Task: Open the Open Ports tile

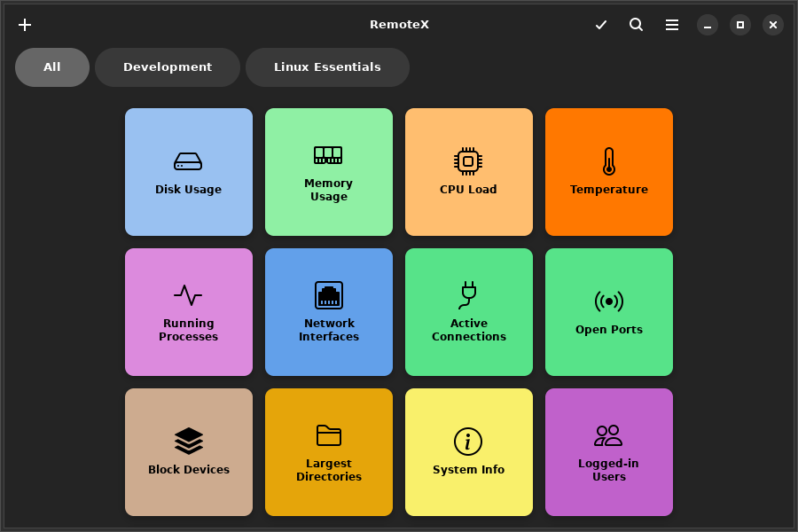Action: click(609, 312)
